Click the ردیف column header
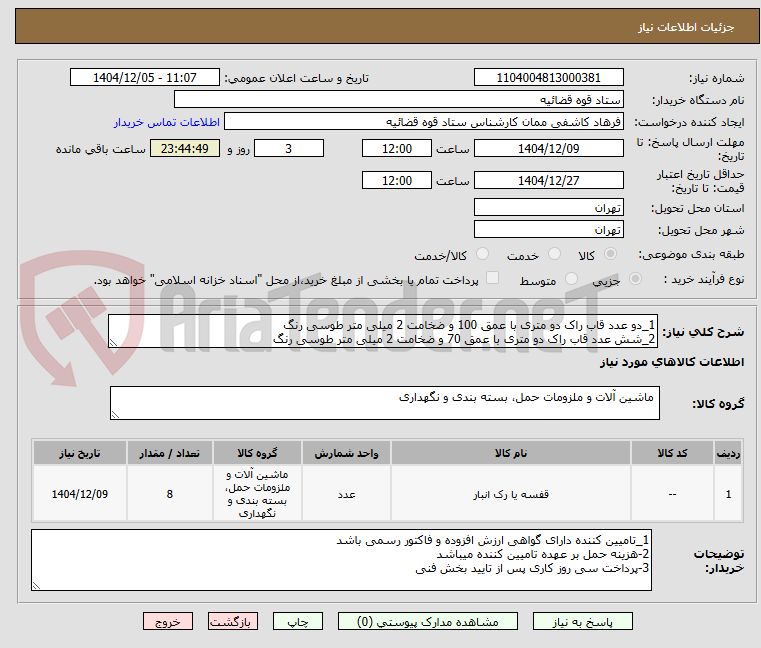The width and height of the screenshot is (761, 648). click(x=728, y=453)
